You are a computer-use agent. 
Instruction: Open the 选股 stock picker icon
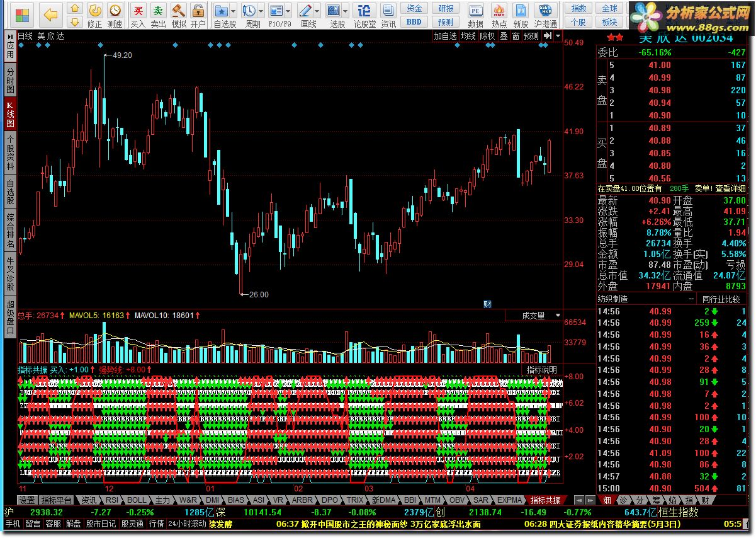click(x=334, y=11)
